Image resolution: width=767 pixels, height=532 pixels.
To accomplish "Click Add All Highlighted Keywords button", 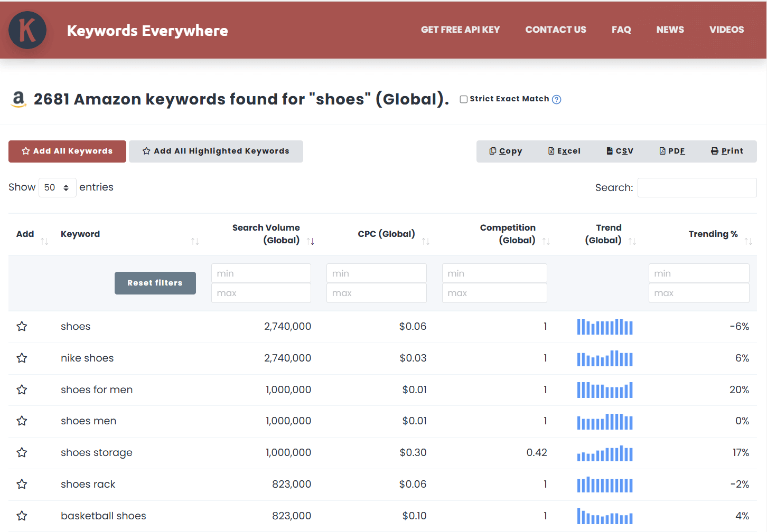I will [x=216, y=151].
